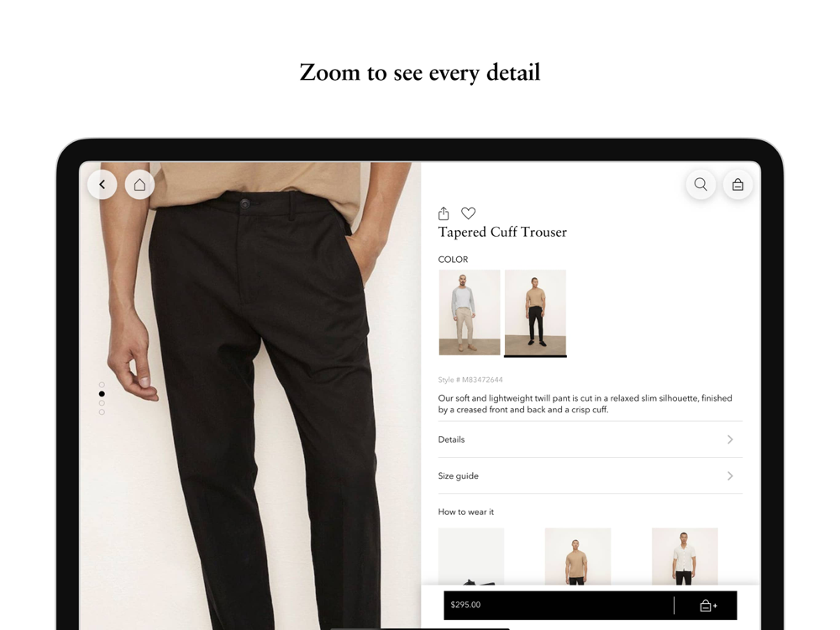Viewport: 840px width, 630px height.
Task: Expand the Details section chevron
Action: (x=730, y=439)
